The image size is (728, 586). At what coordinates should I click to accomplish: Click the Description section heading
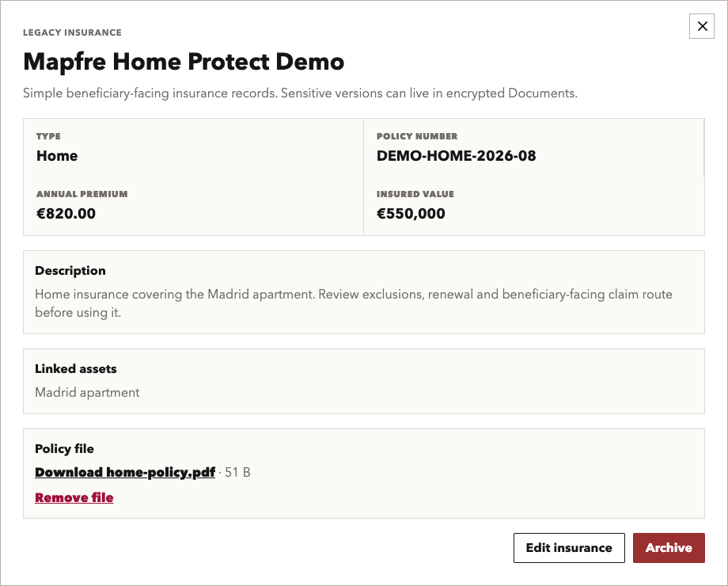[x=70, y=271]
